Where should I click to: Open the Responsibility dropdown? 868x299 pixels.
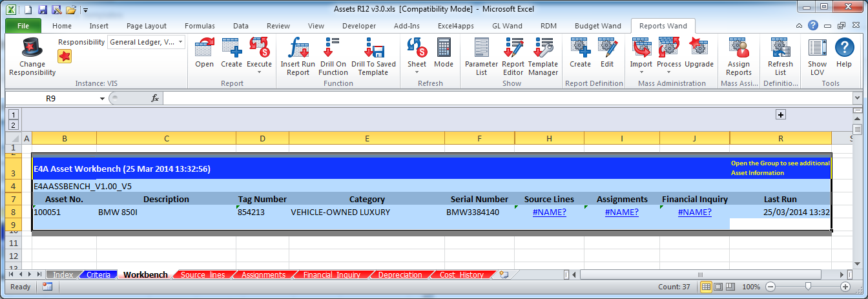point(180,42)
